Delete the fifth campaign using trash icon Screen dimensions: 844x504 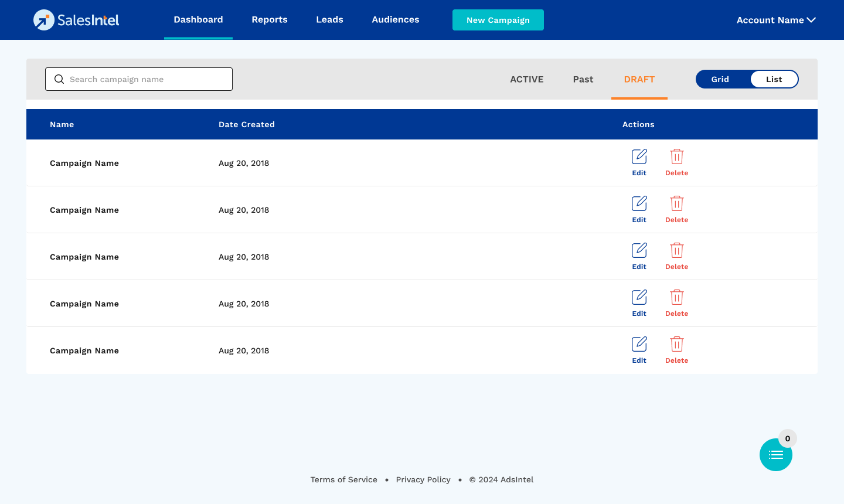pos(676,345)
